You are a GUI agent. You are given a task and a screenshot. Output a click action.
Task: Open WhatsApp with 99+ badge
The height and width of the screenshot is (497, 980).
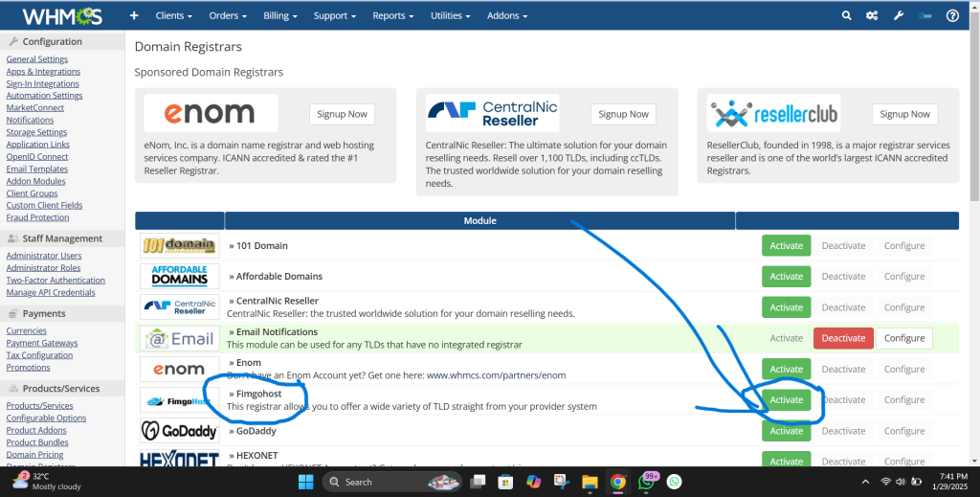coord(646,482)
